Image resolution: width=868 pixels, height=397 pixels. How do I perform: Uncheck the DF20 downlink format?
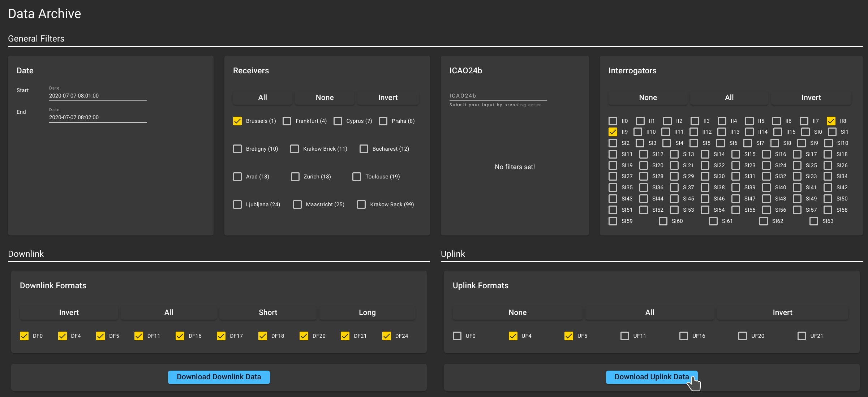(x=304, y=336)
